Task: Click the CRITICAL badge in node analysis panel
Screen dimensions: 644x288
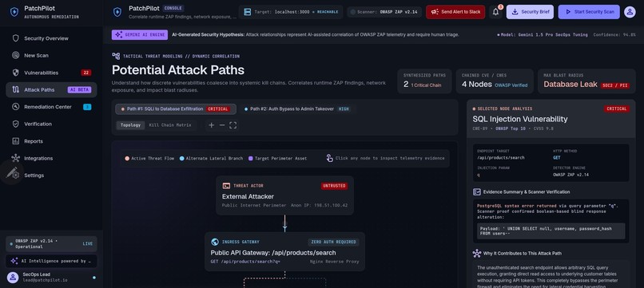Action: click(617, 108)
